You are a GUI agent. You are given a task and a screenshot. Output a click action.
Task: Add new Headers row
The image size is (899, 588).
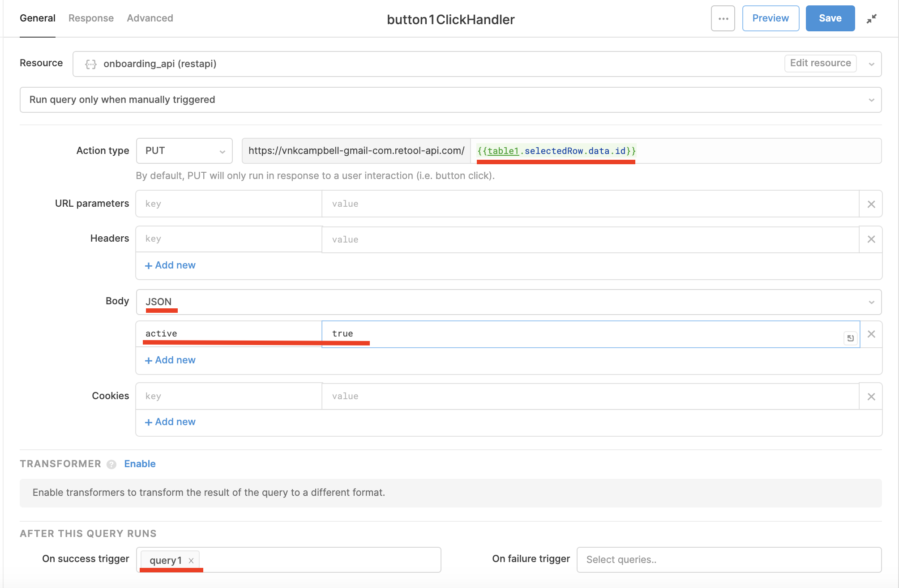point(171,265)
